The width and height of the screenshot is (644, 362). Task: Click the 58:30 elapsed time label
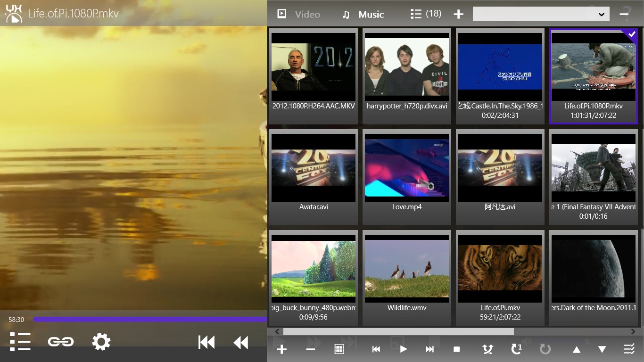16,320
